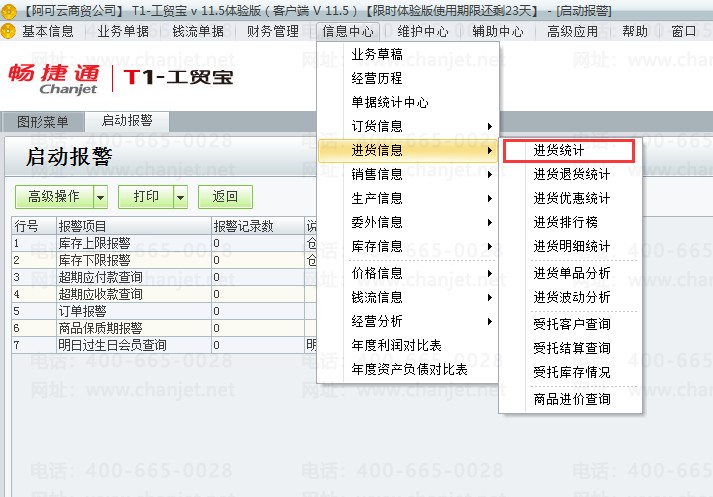713x497 pixels.
Task: Open the 维护中心 menu
Action: 422,31
